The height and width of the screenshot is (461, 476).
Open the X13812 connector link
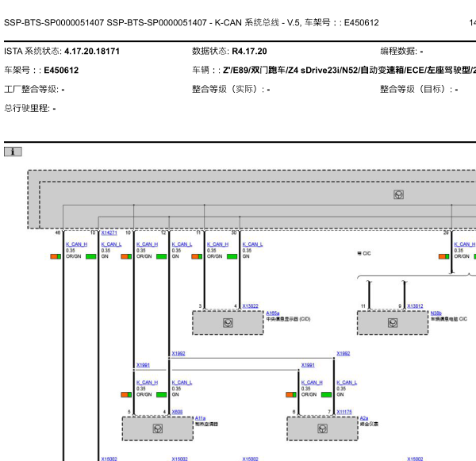coord(415,305)
